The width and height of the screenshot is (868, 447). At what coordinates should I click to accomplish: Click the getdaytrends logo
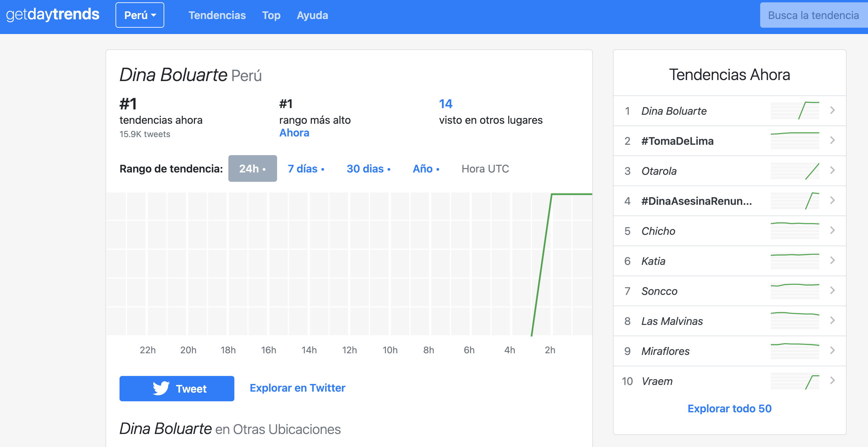point(53,15)
